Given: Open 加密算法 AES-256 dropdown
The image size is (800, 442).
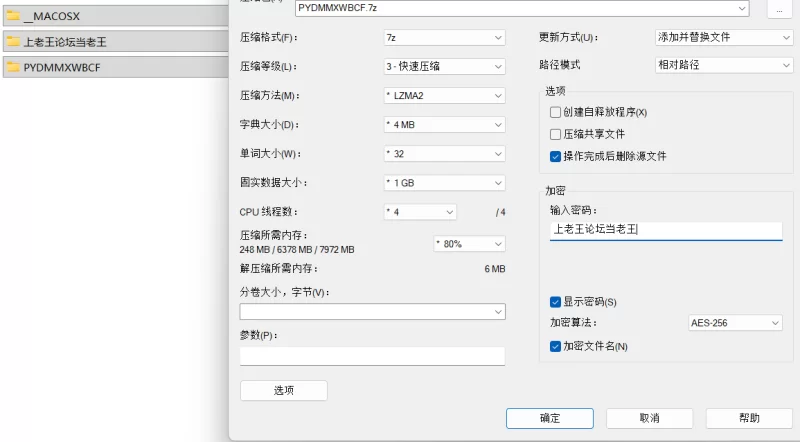Looking at the screenshot, I should point(735,323).
